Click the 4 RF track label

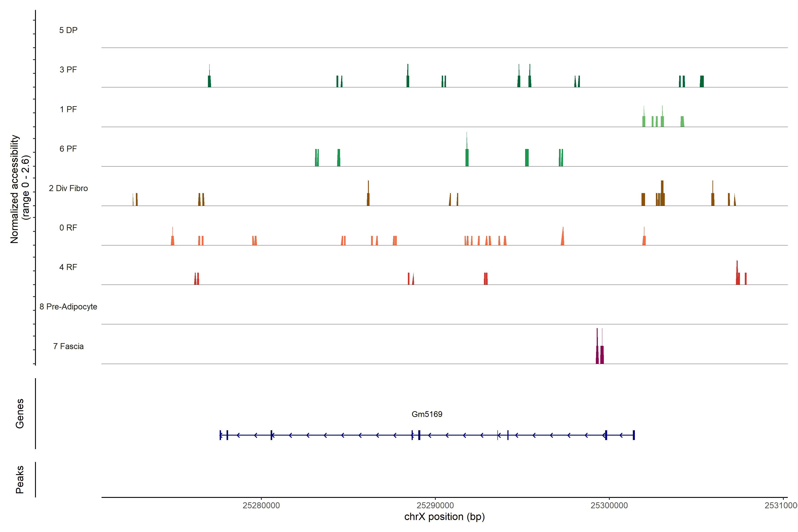(68, 267)
